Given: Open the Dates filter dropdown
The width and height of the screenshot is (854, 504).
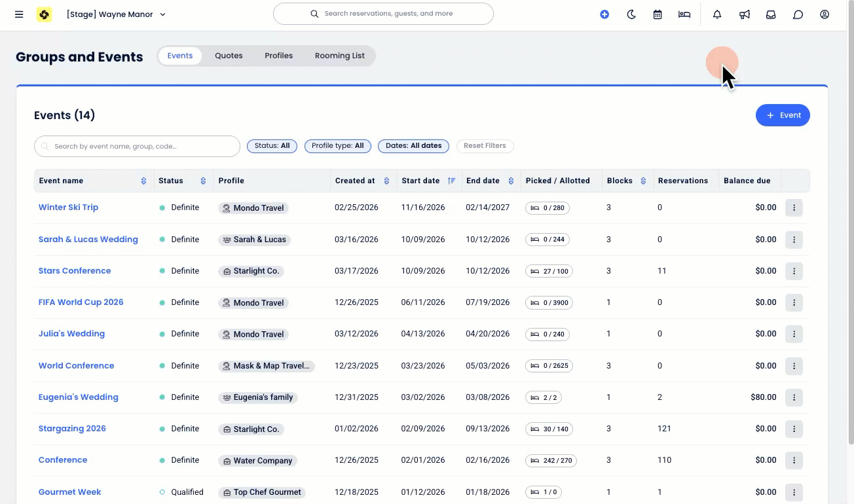Looking at the screenshot, I should coord(413,146).
